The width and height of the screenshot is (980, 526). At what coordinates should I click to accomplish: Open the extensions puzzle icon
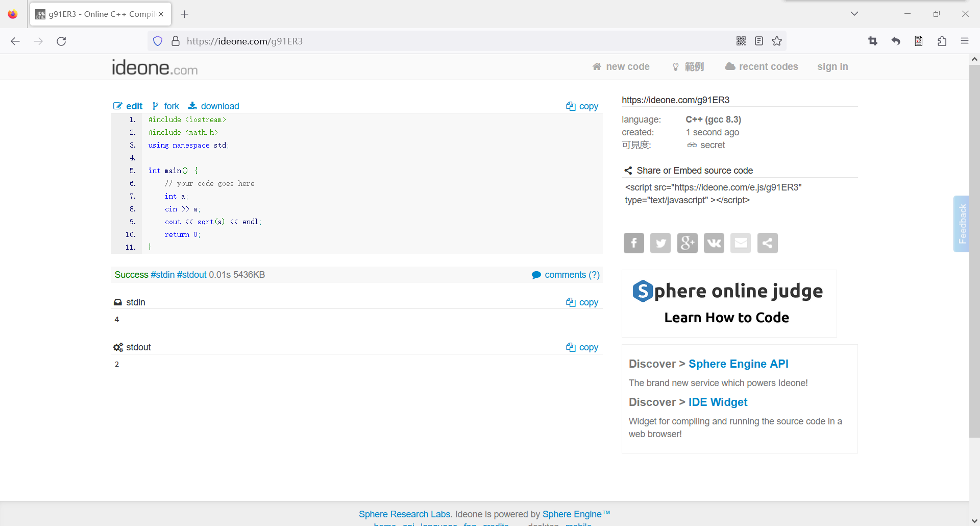[942, 41]
